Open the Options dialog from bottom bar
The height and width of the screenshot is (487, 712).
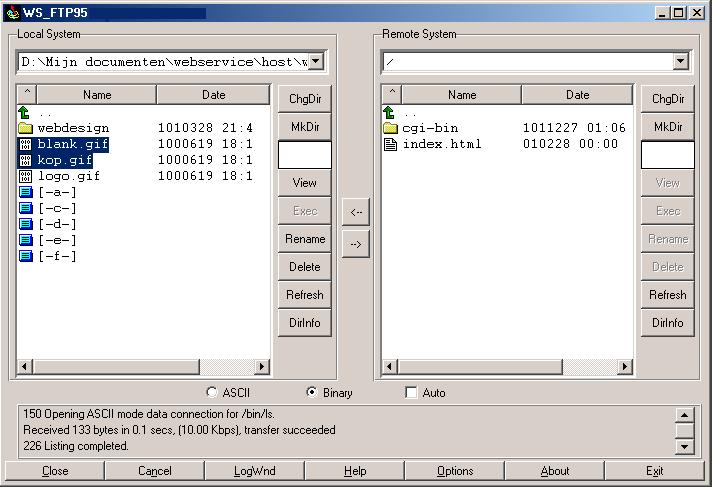455,471
